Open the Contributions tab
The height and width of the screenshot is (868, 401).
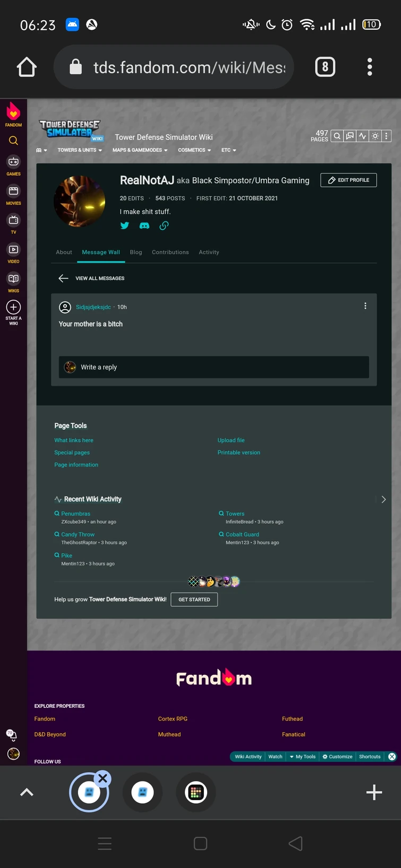[x=170, y=252]
